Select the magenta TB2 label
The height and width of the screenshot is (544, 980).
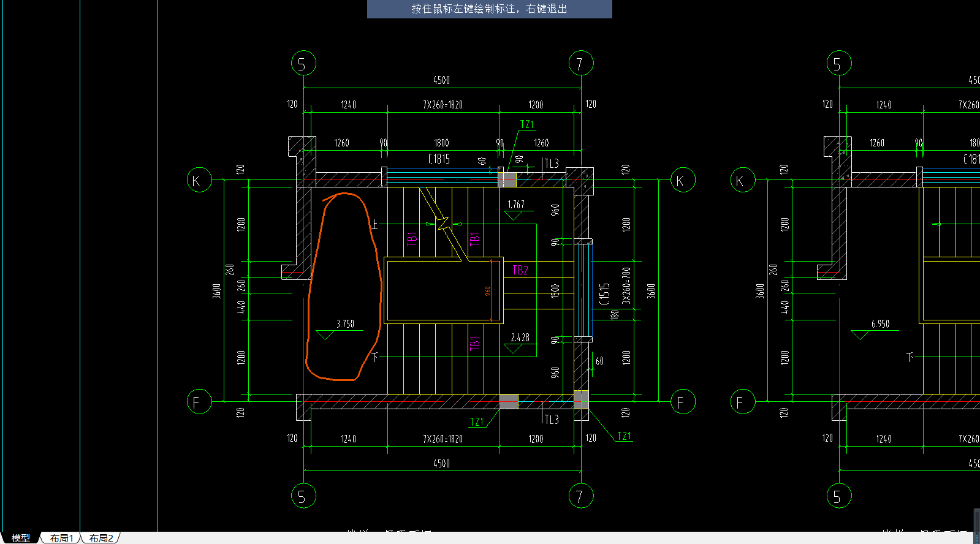[x=520, y=270]
